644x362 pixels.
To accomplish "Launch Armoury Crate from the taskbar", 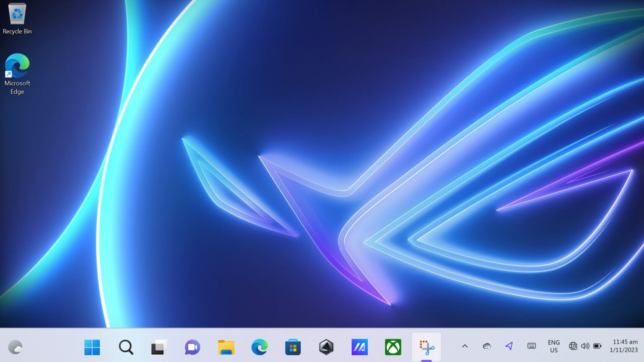I will pos(326,347).
